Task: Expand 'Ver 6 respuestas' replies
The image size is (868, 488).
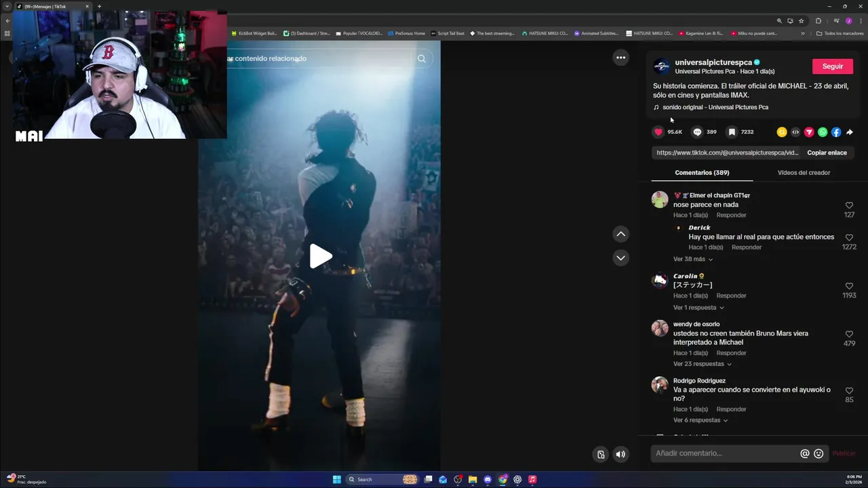Action: (x=701, y=420)
